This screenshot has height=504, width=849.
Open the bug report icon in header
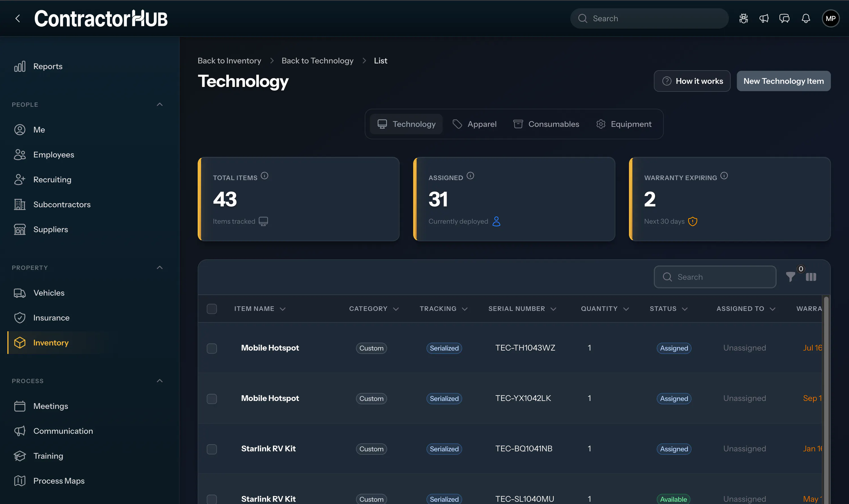tap(743, 18)
